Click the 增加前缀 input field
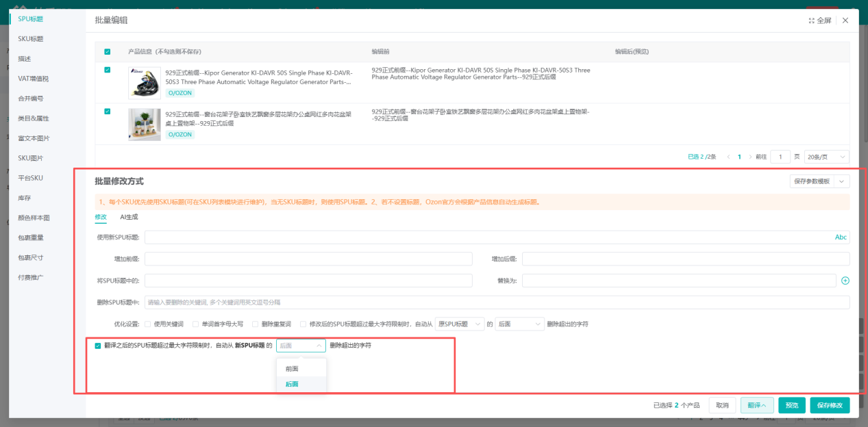The height and width of the screenshot is (427, 868). tap(308, 259)
